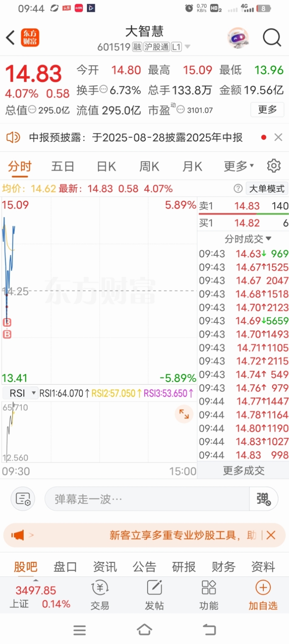This screenshot has height=644, width=289.
Task: Open the danmaku list settings icon
Action: 23,499
